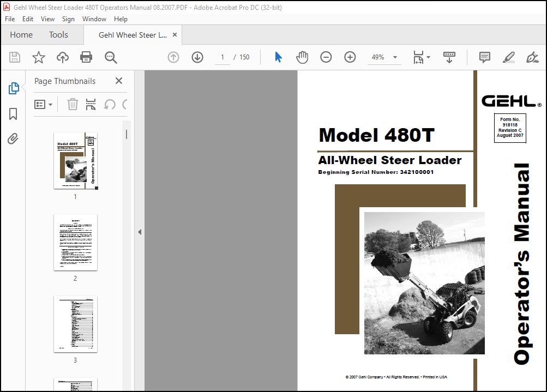547x392 pixels.
Task: Close the Gehl Wheel Steer document tab
Action: [x=175, y=35]
